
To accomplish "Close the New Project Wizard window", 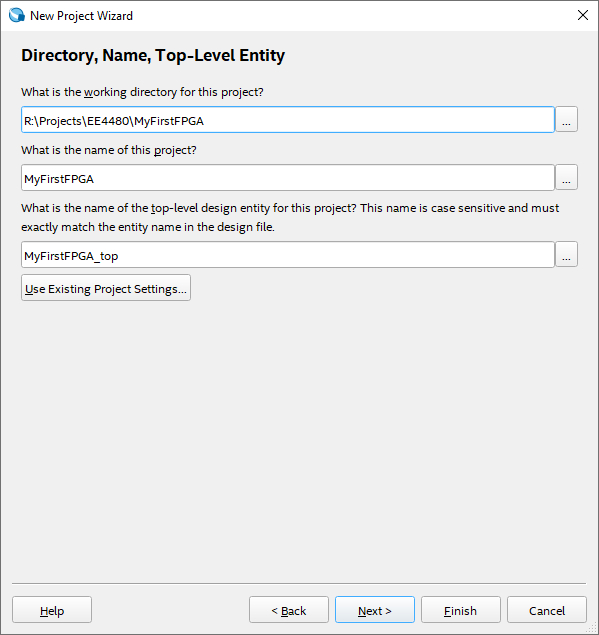I will [x=582, y=15].
